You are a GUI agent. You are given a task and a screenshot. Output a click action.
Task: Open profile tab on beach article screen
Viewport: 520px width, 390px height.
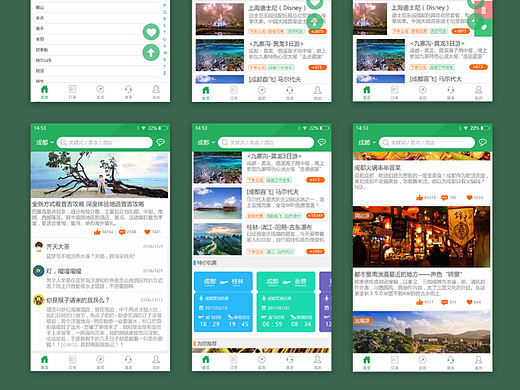pyautogui.click(x=156, y=359)
